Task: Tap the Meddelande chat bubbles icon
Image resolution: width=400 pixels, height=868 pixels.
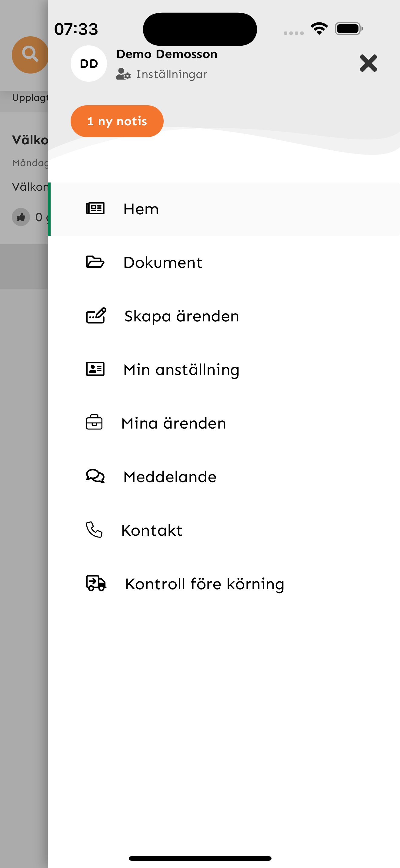Action: [95, 476]
